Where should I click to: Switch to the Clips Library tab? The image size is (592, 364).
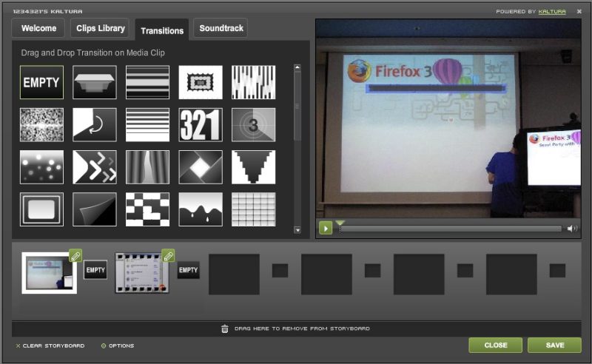(101, 30)
